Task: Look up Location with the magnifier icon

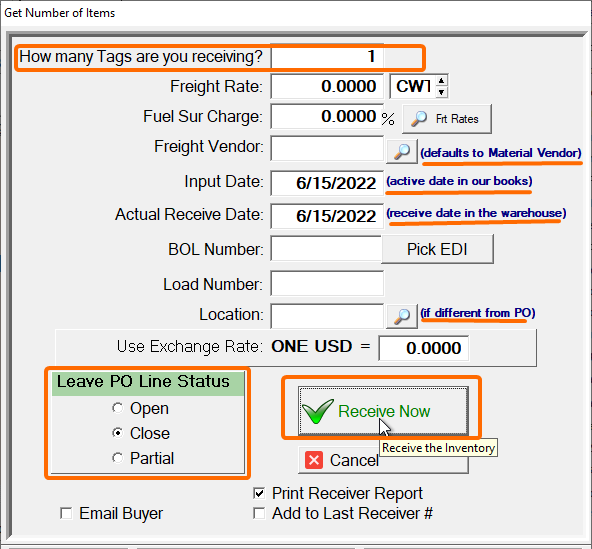Action: [x=402, y=316]
